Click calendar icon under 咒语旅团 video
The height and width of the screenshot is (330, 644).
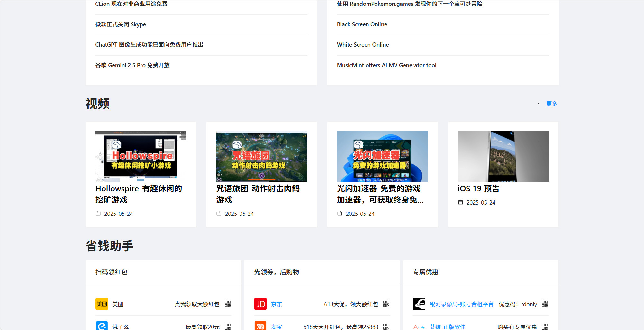[x=219, y=214]
